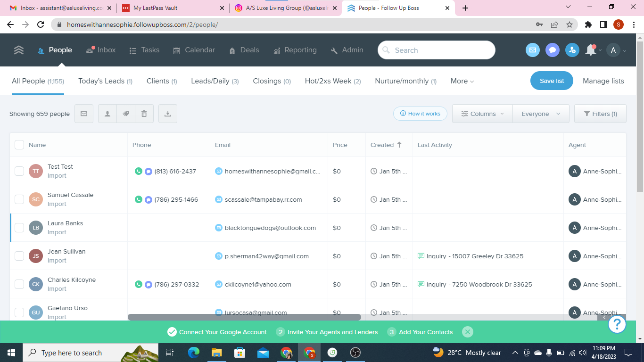Click the trash delete icon
The width and height of the screenshot is (644, 362).
point(144,114)
